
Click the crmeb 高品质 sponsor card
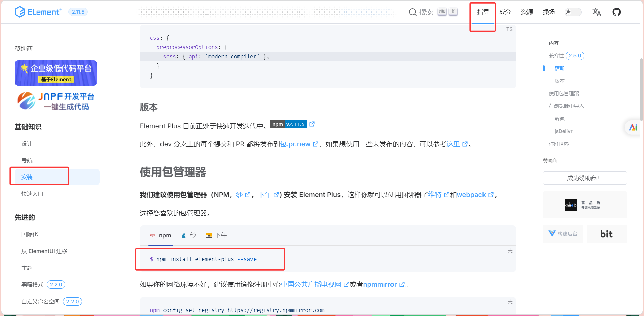[585, 205]
